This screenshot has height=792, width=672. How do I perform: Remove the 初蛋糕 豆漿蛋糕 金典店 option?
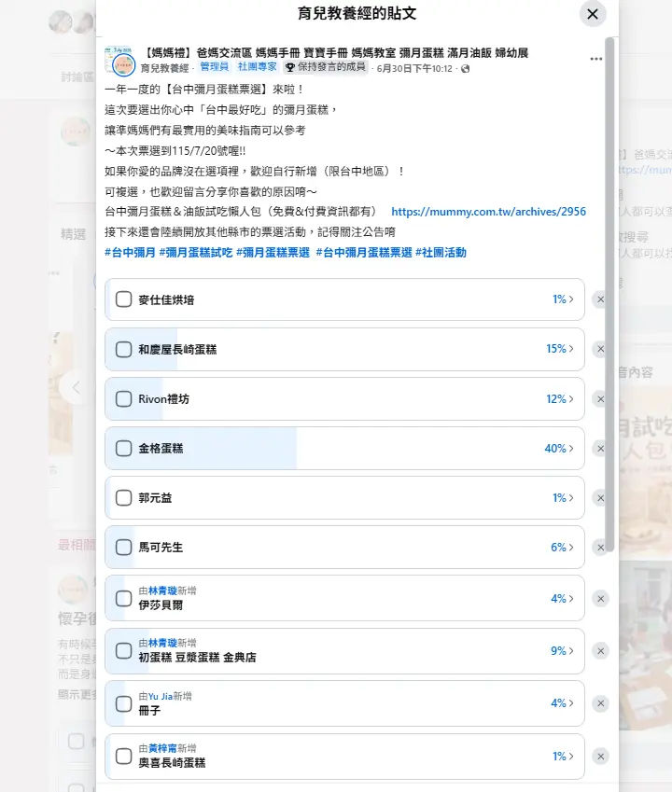click(x=600, y=651)
